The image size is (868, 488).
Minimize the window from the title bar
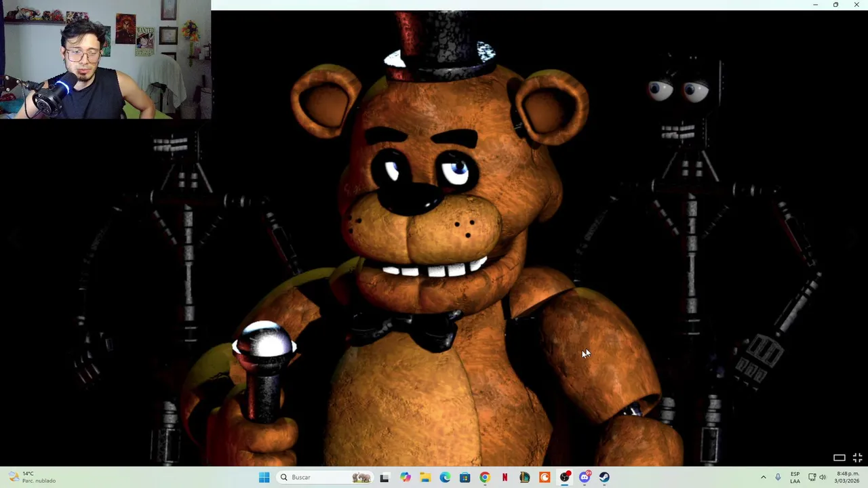click(x=815, y=5)
